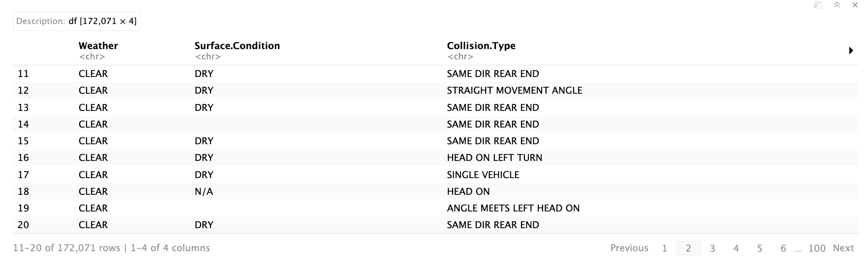Image resolution: width=868 pixels, height=263 pixels.
Task: Click the SINGLE VEHICLE cell in row 17
Action: [483, 175]
